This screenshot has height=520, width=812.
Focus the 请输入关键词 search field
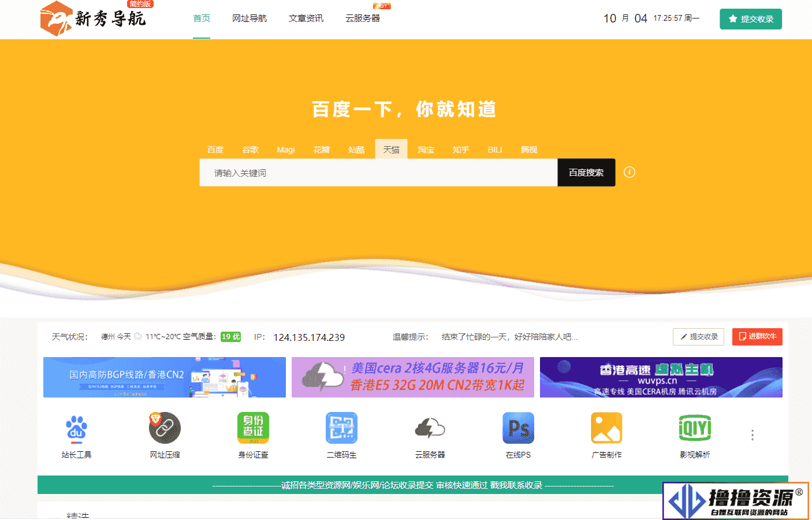click(378, 173)
